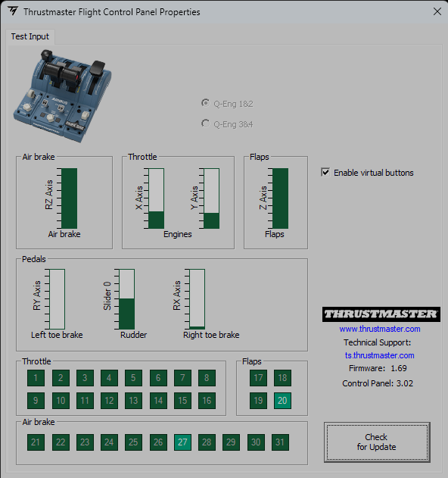Click Throttle button indicator number 16
Screen dimensions: 448x478
click(x=207, y=400)
